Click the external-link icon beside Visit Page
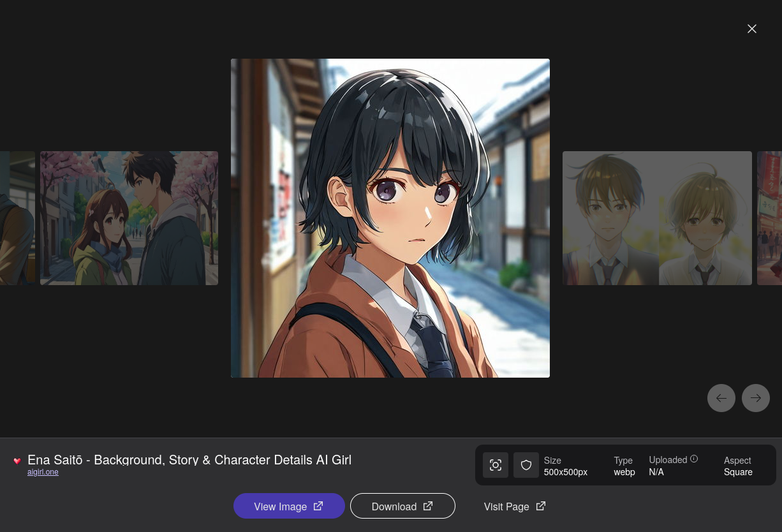Image resolution: width=782 pixels, height=532 pixels. 541,506
